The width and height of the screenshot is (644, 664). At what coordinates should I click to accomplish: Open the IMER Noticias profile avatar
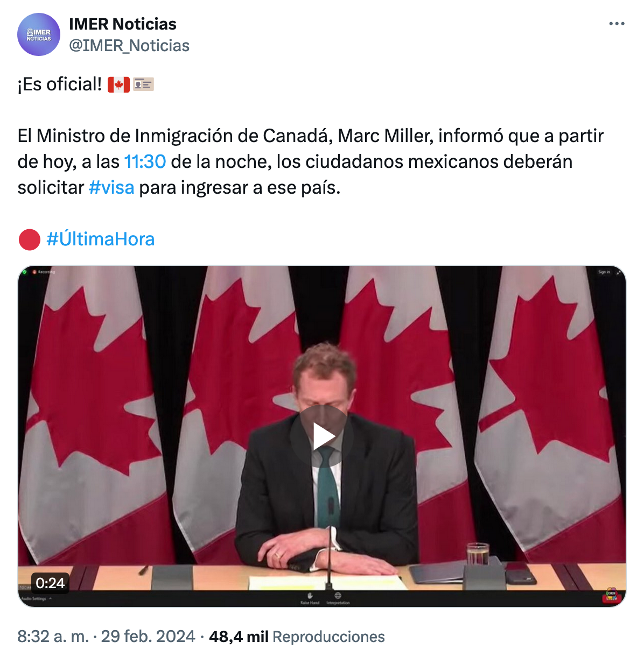point(39,35)
